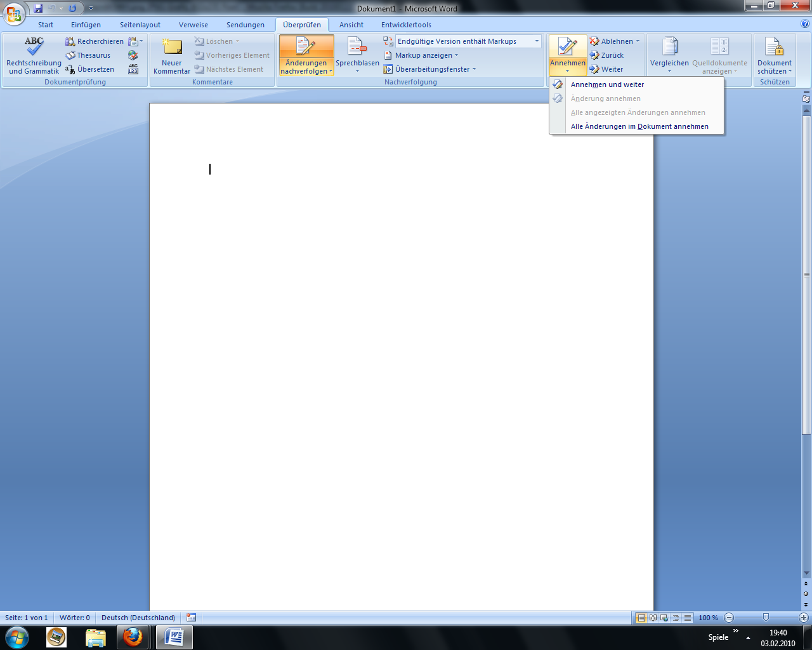Click the zoom slider handle
This screenshot has width=812, height=650.
click(x=766, y=618)
